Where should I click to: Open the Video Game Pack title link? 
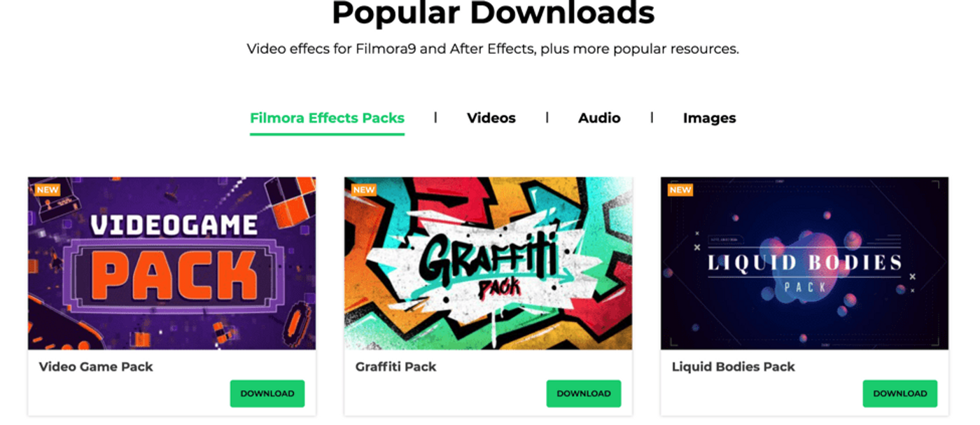(96, 367)
